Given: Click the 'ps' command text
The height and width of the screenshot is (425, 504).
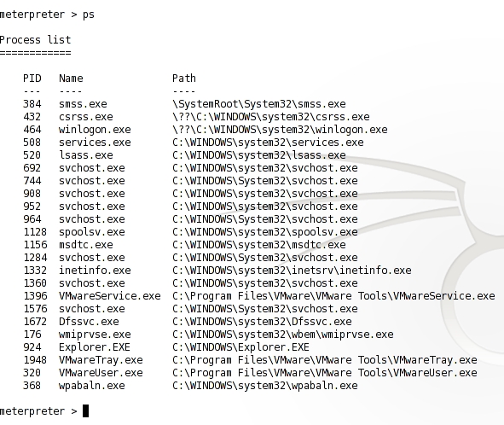Looking at the screenshot, I should click(89, 15).
